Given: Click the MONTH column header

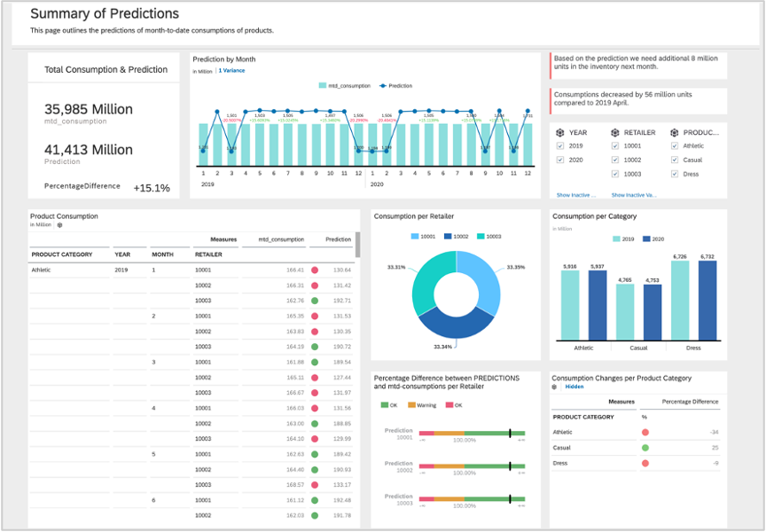Looking at the screenshot, I should coord(162,254).
